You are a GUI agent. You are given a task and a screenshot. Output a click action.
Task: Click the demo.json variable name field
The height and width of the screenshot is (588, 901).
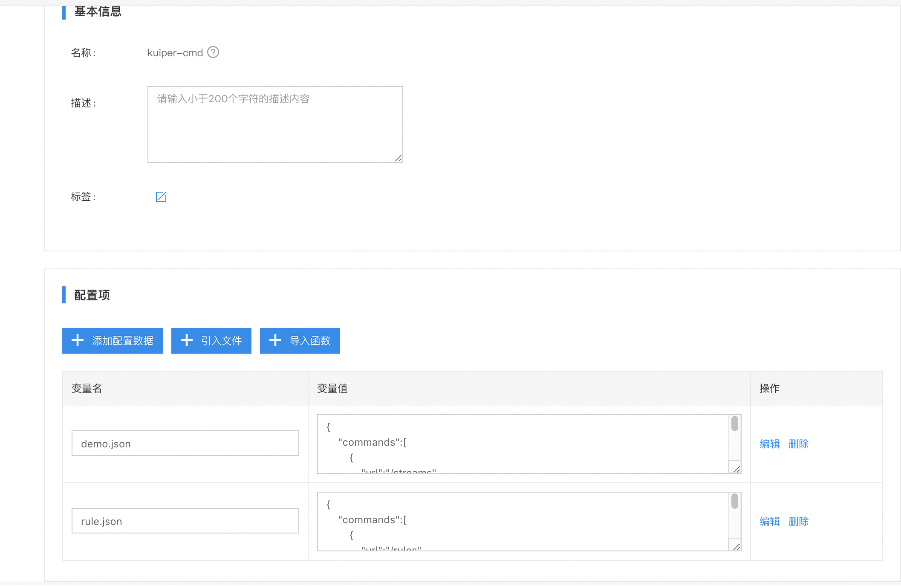(x=185, y=443)
